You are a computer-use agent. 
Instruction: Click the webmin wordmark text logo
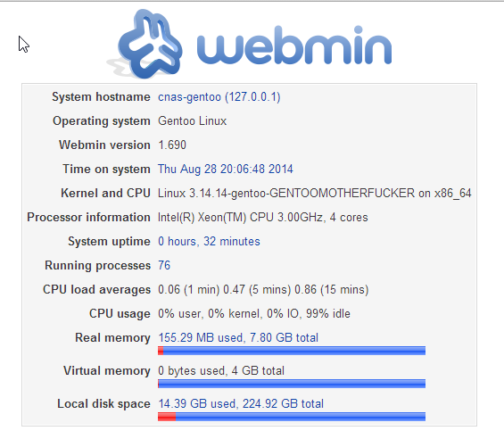294,45
